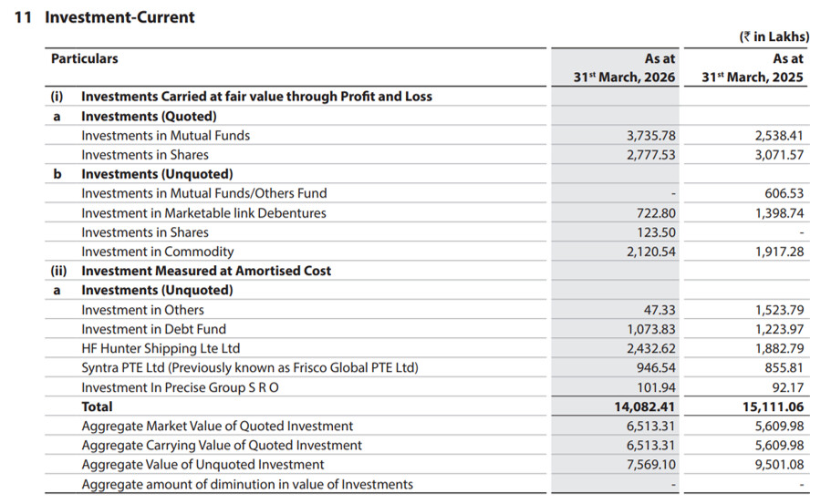Click Aggregate Market Value of Quoted Investment
831x504 pixels.
(217, 427)
